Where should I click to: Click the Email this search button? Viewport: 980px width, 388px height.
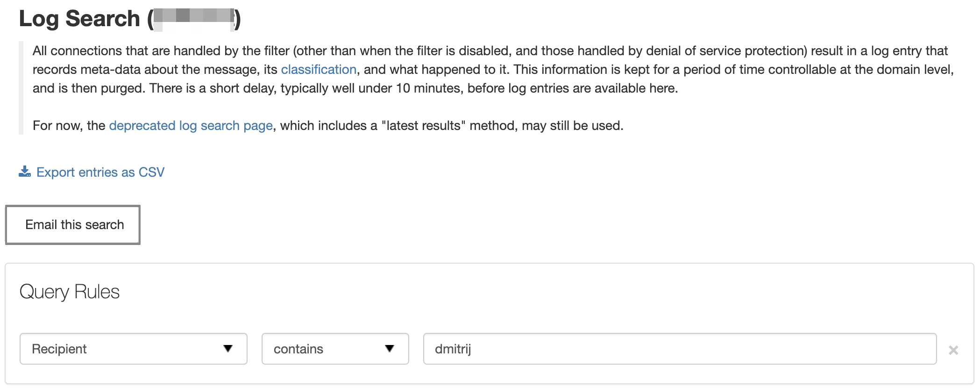[73, 225]
